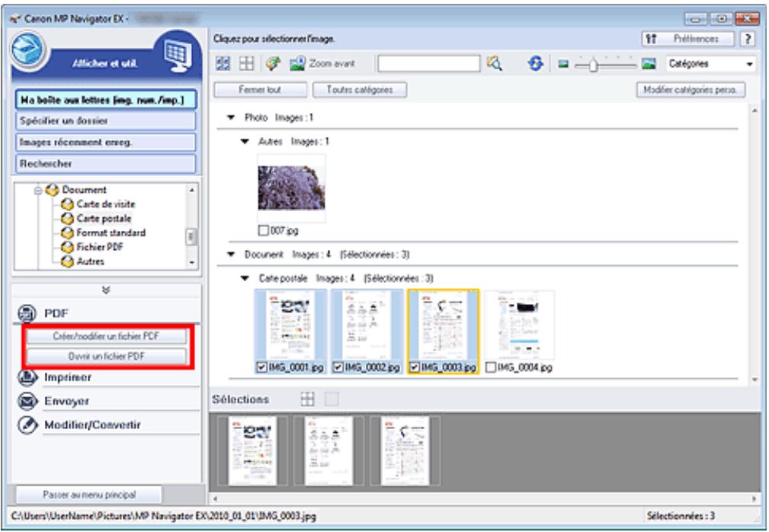Image resolution: width=769 pixels, height=532 pixels.
Task: Open the Envoyer menu
Action: (67, 401)
